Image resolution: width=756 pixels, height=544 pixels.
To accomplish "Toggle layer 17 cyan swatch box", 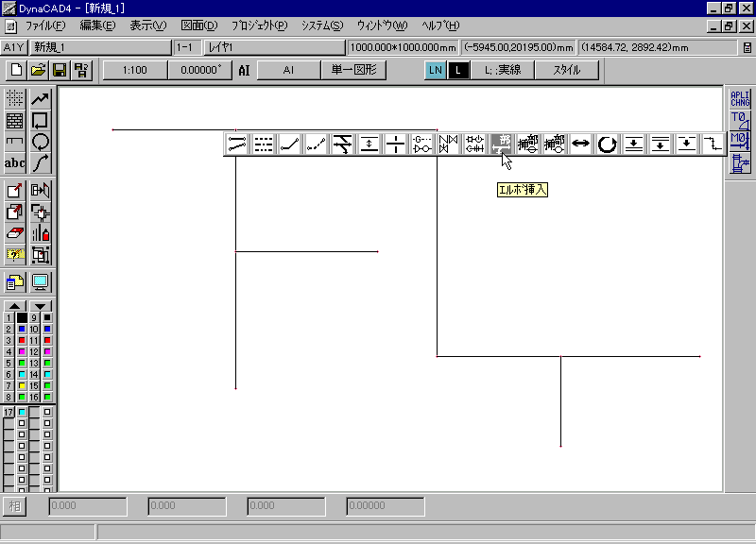I will coord(22,413).
